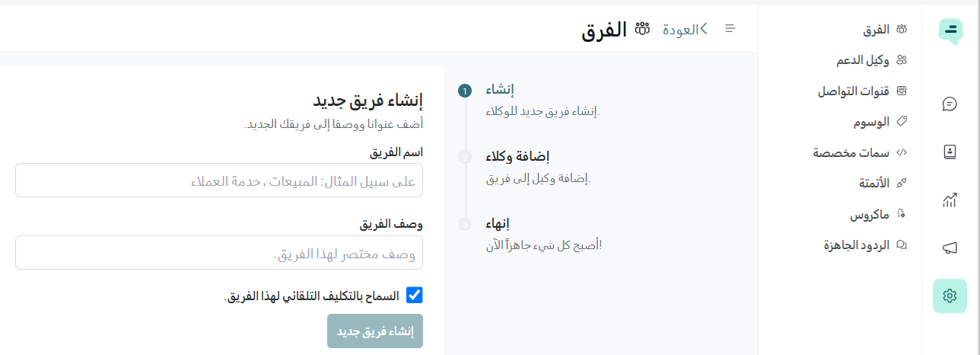The width and height of the screenshot is (980, 355).
Task: Open the conversations chat bubble icon
Action: point(949,104)
